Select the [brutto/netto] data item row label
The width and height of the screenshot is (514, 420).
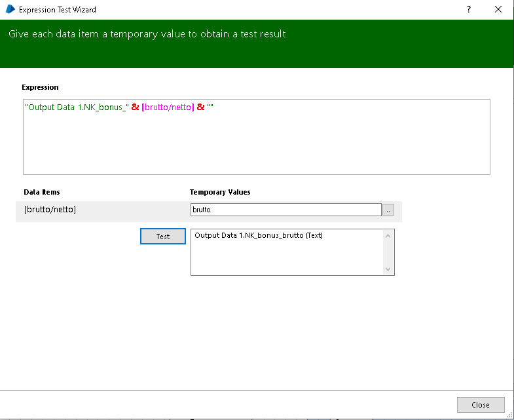click(50, 210)
